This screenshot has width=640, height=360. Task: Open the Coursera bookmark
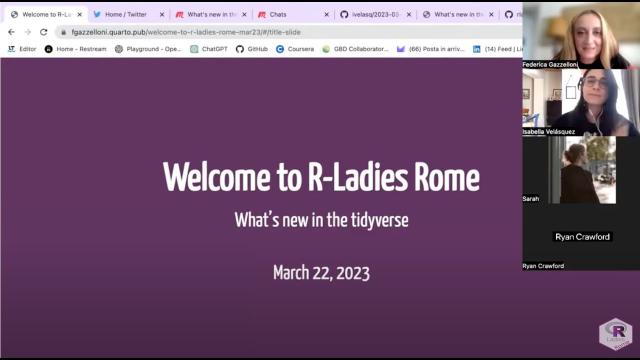[x=295, y=49]
